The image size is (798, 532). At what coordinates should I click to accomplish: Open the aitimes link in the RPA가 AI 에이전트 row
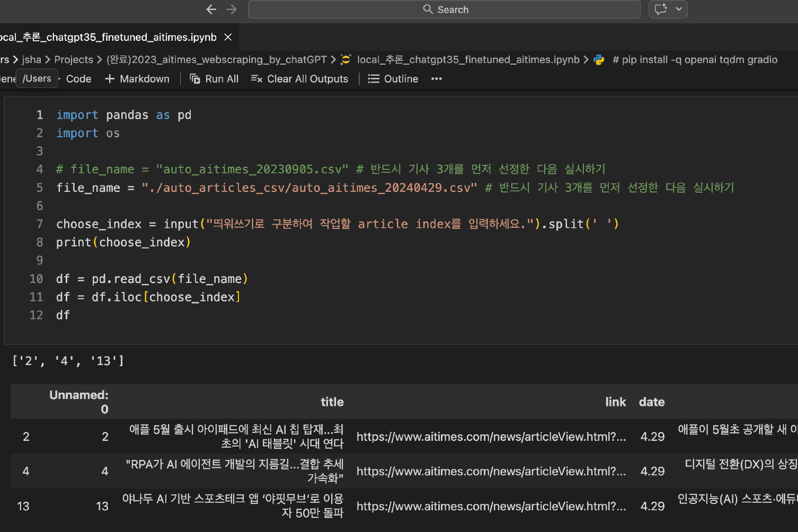491,471
